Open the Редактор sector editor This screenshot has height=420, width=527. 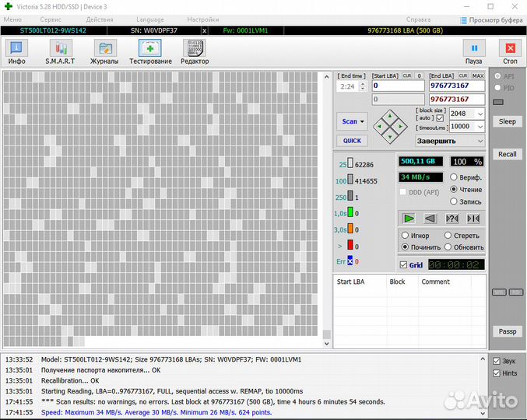(195, 51)
